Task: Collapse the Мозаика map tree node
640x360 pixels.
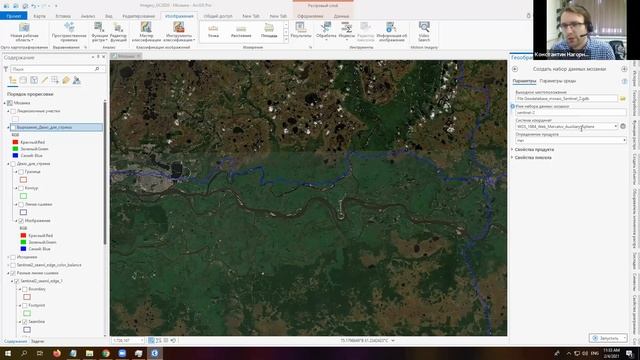Action: pos(4,103)
